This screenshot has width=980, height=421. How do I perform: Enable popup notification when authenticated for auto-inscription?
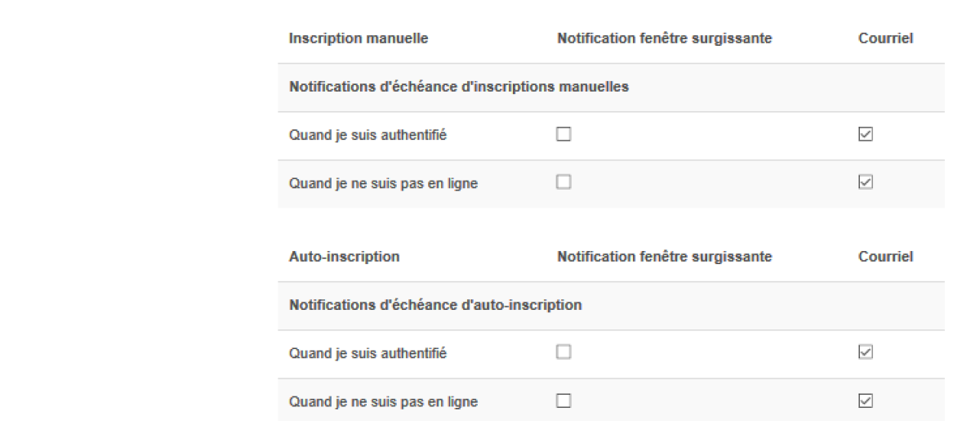tap(563, 353)
